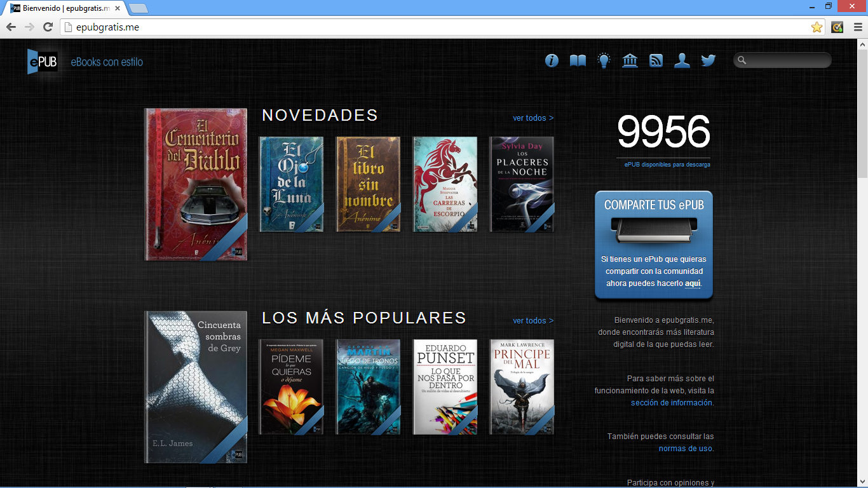Follow the 'aquí' link to share ePub
868x488 pixels.
pyautogui.click(x=693, y=283)
